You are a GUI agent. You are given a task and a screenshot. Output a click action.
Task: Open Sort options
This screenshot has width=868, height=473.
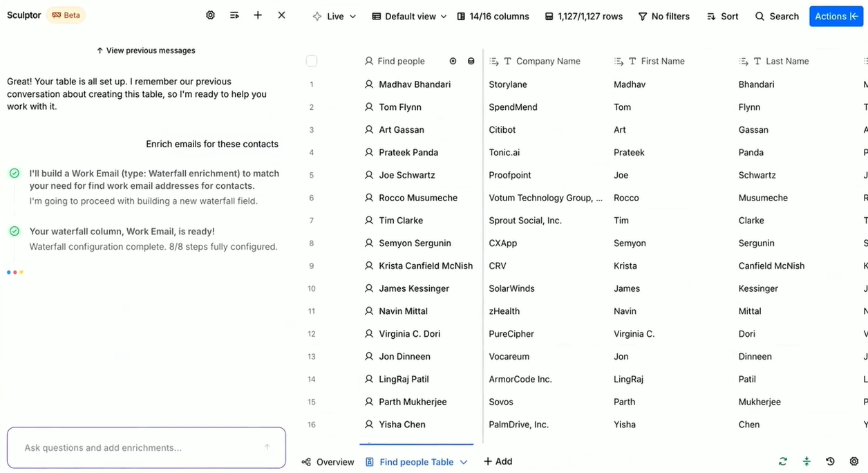(722, 16)
